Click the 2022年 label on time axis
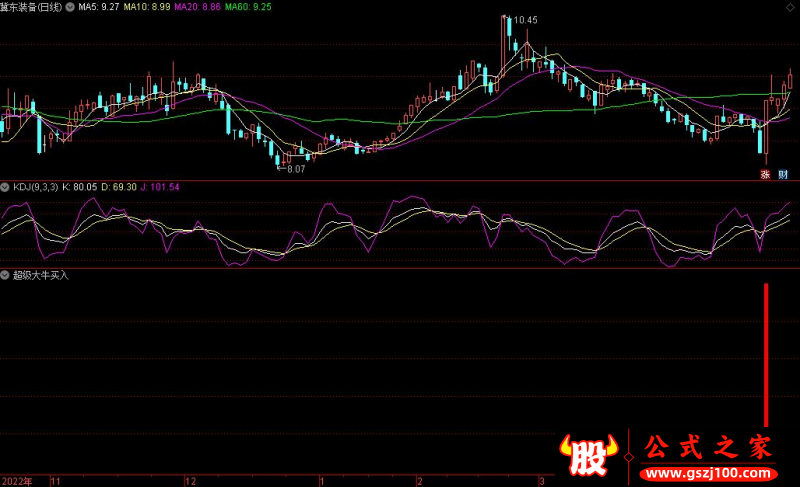Image resolution: width=800 pixels, height=487 pixels. click(x=16, y=480)
